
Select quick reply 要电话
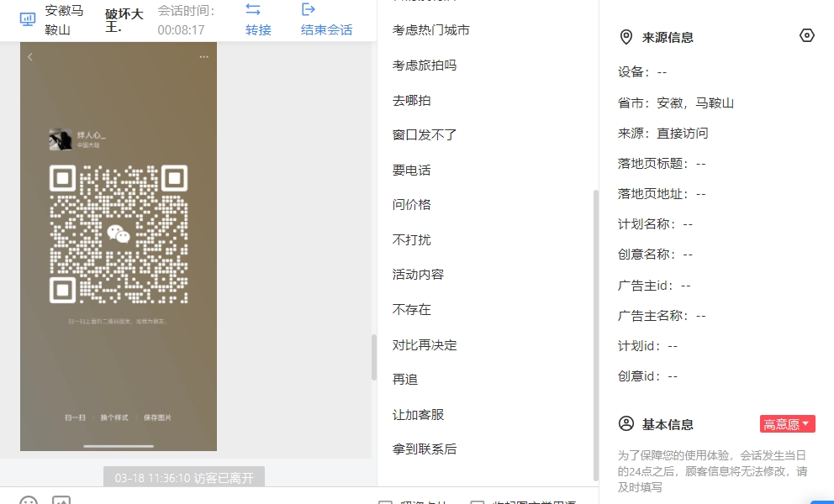[x=411, y=171]
